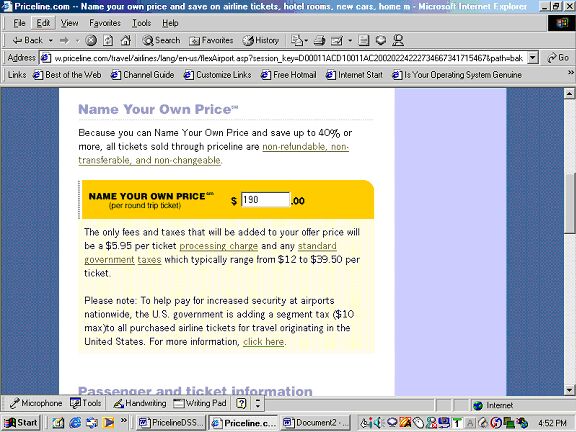Open the Help menu
This screenshot has width=576, height=432.
(170, 23)
